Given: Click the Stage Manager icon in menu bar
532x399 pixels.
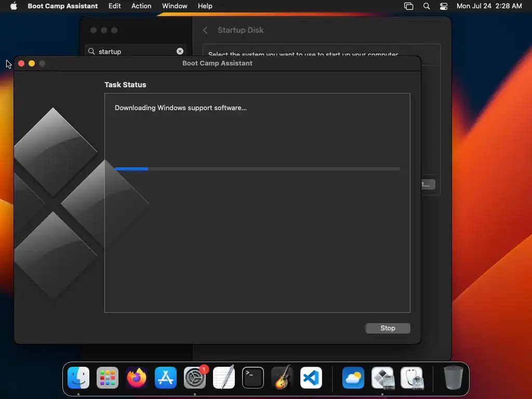Looking at the screenshot, I should pos(408,6).
